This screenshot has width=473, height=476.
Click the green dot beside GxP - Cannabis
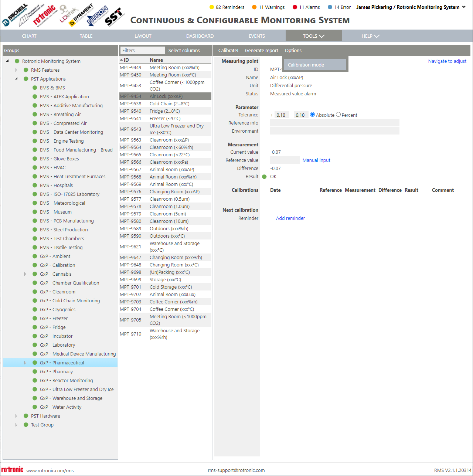coord(35,274)
